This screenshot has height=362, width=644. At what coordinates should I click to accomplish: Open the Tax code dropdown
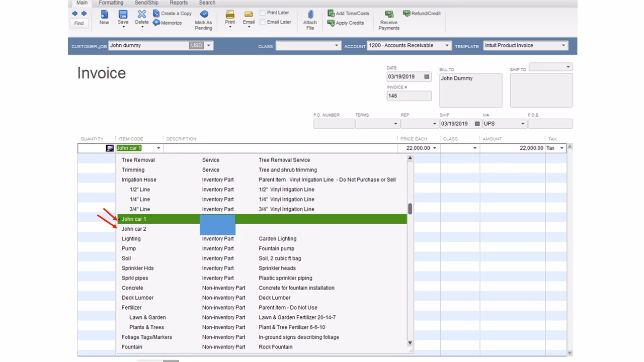(562, 148)
